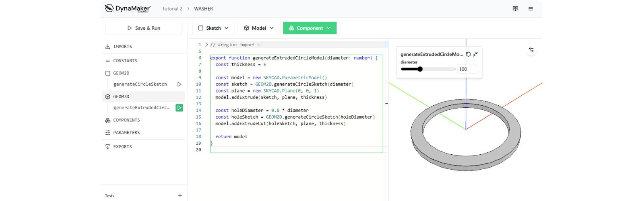Open viewer settings sliders icon
Screen dimensions: 644x201
pos(531,50)
